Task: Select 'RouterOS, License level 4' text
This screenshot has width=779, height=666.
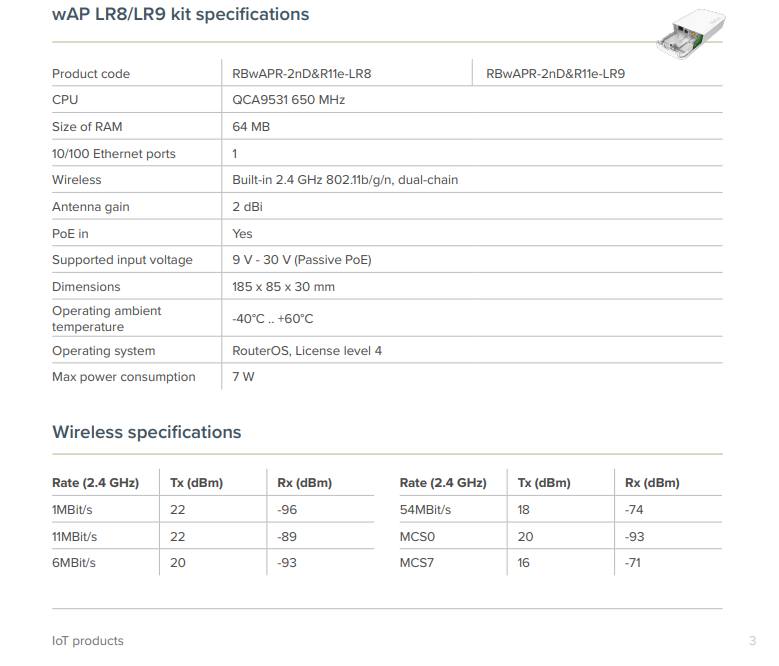Action: coord(307,351)
